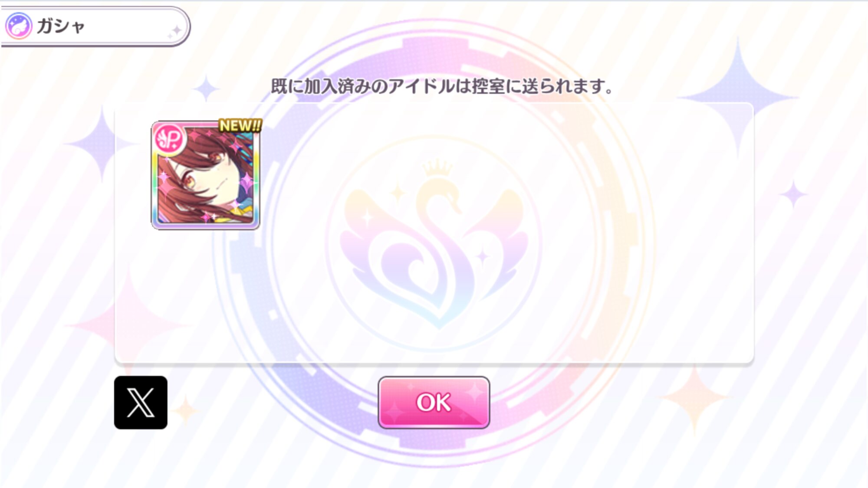The width and height of the screenshot is (868, 488).
Task: Tap the crown above the swan emblem
Action: pyautogui.click(x=437, y=167)
